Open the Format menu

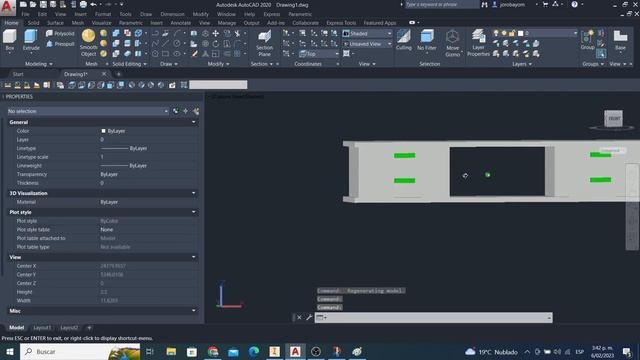pos(103,14)
